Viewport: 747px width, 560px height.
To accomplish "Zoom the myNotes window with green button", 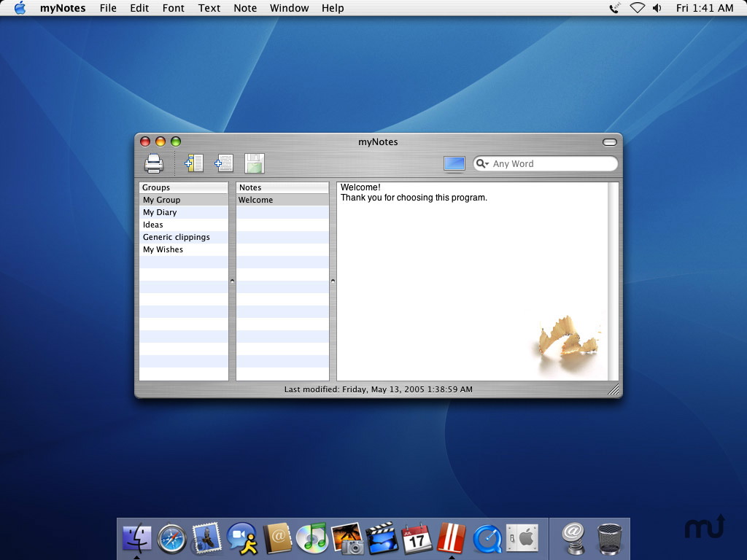I will click(x=176, y=141).
